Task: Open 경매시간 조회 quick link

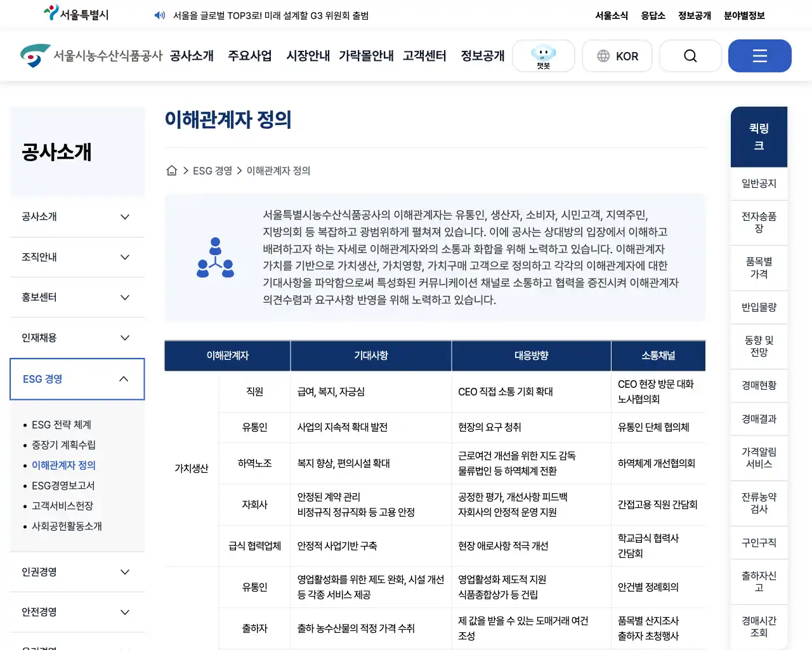Action: (759, 627)
